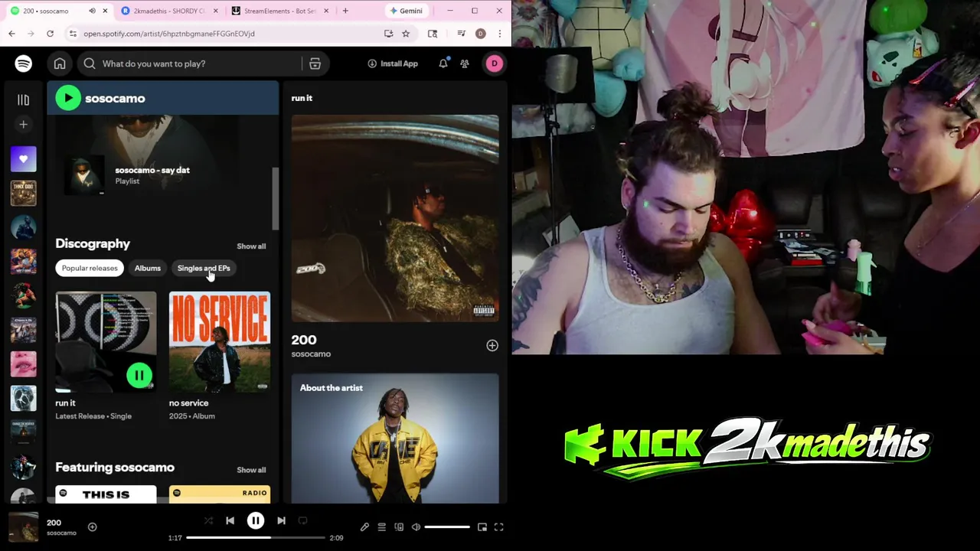Enter full screen from player bar

click(498, 527)
